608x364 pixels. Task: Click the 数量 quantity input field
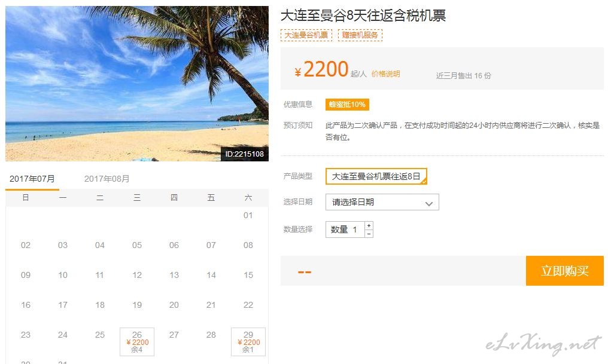(345, 230)
